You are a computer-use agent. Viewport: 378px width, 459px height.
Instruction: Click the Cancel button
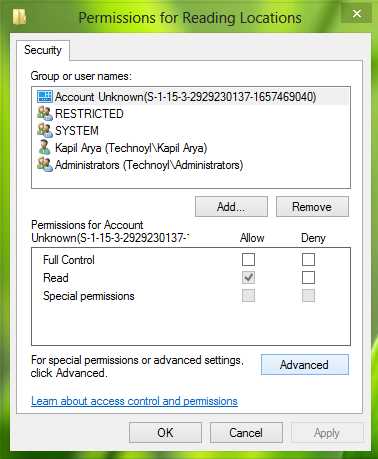point(246,433)
